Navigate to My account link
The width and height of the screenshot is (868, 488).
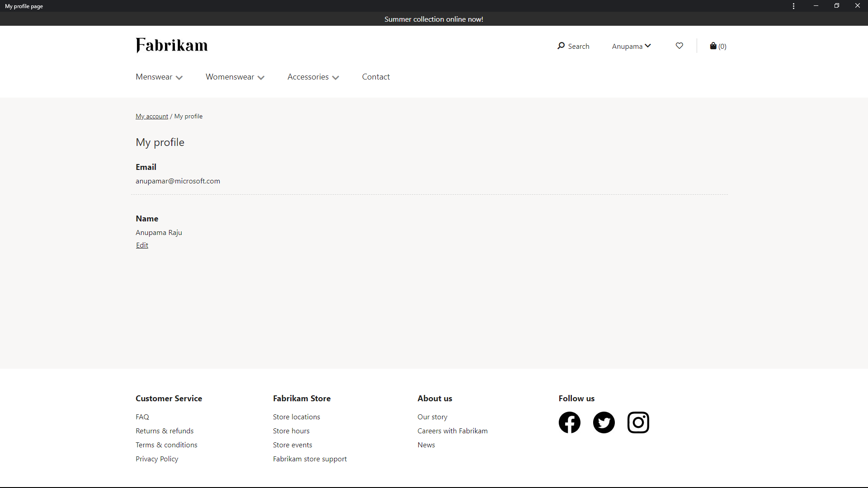pyautogui.click(x=151, y=116)
